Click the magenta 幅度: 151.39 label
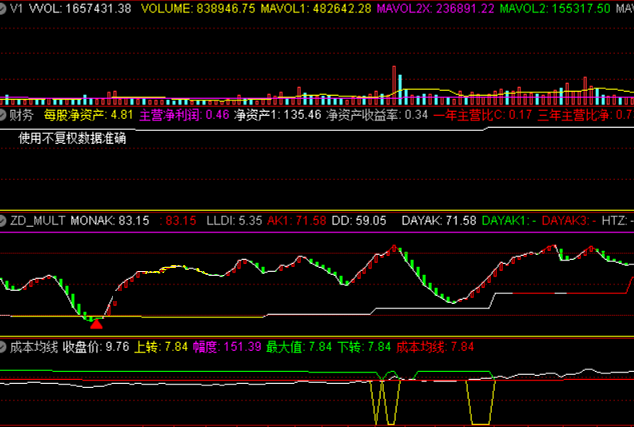This screenshot has width=634, height=427. [x=227, y=347]
